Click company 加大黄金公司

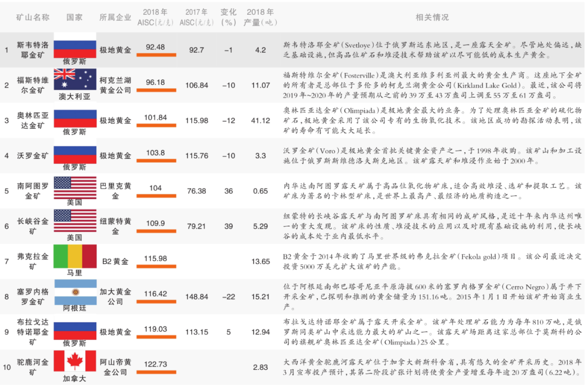point(115,296)
